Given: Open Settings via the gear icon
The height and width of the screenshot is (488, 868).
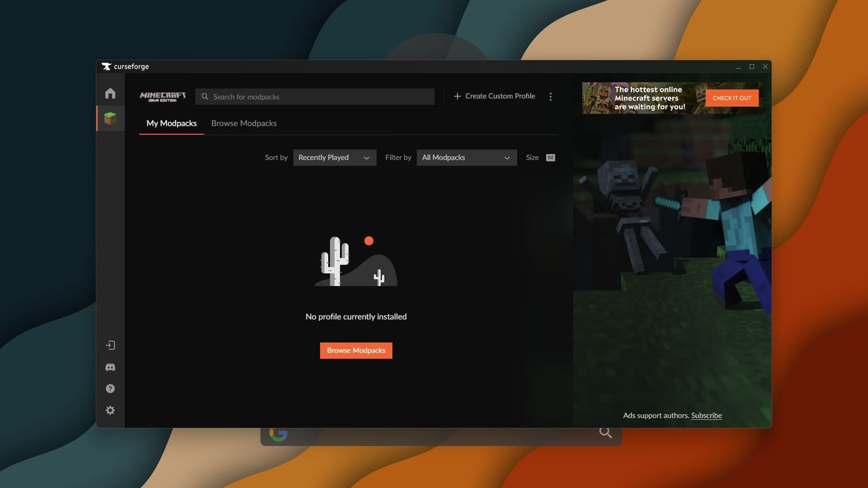Looking at the screenshot, I should (110, 410).
